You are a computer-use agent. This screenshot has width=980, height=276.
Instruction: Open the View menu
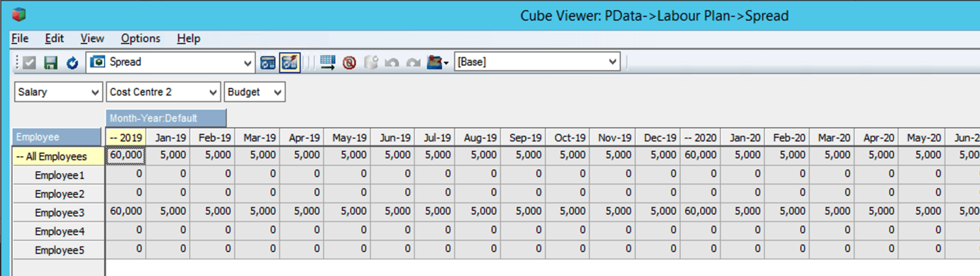[92, 38]
